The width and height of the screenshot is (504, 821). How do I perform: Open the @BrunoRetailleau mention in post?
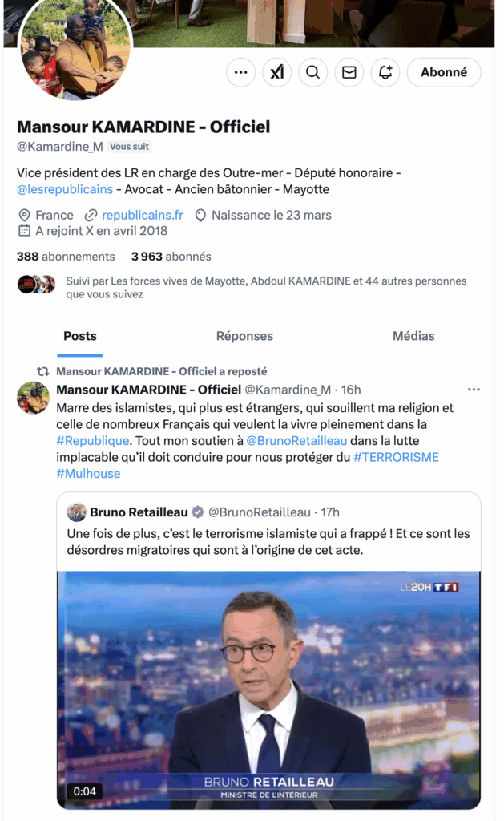292,440
